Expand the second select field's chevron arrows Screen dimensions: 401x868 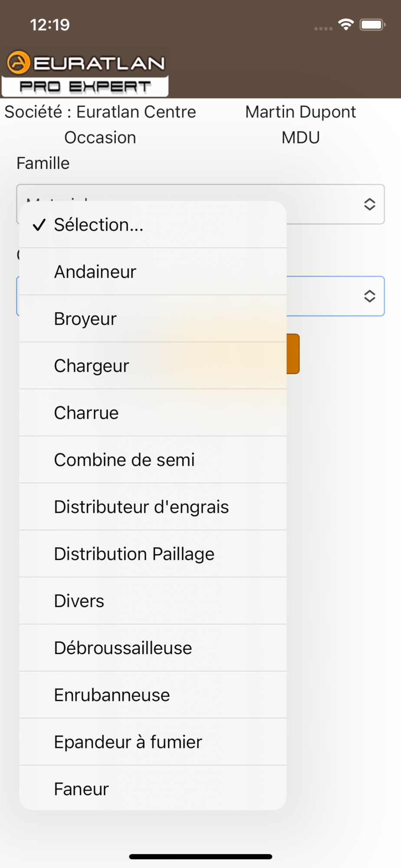click(x=369, y=296)
